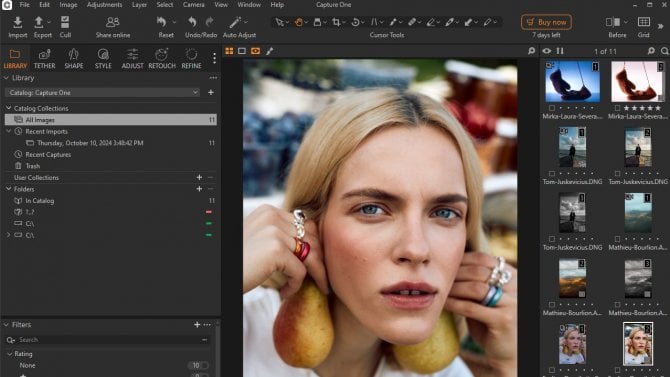Add a User Collection with plus
670x377 pixels.
(199, 177)
